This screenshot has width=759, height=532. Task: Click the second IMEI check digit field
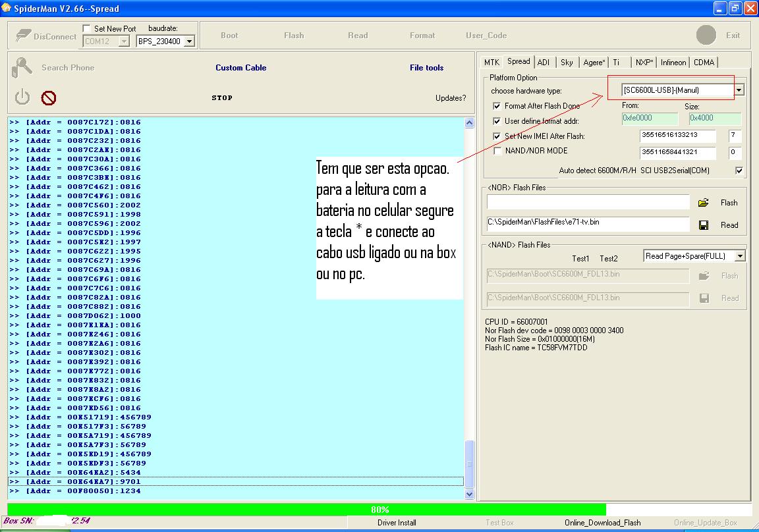click(735, 152)
